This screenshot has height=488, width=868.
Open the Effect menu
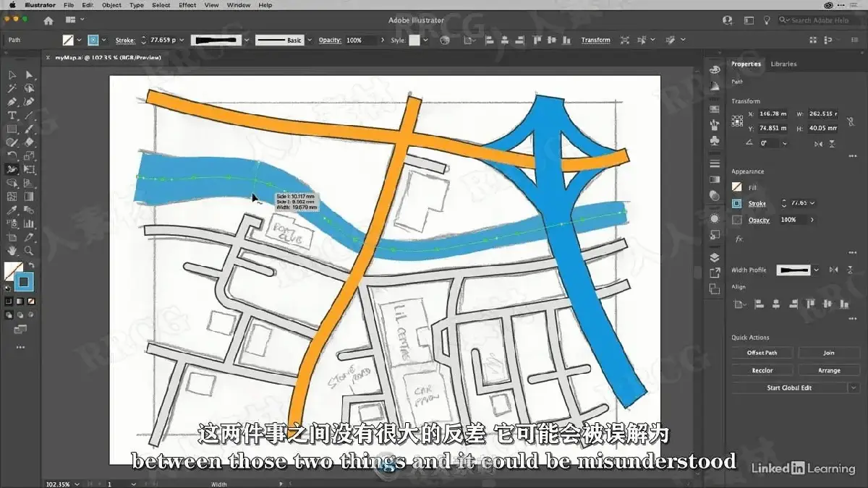coord(187,5)
